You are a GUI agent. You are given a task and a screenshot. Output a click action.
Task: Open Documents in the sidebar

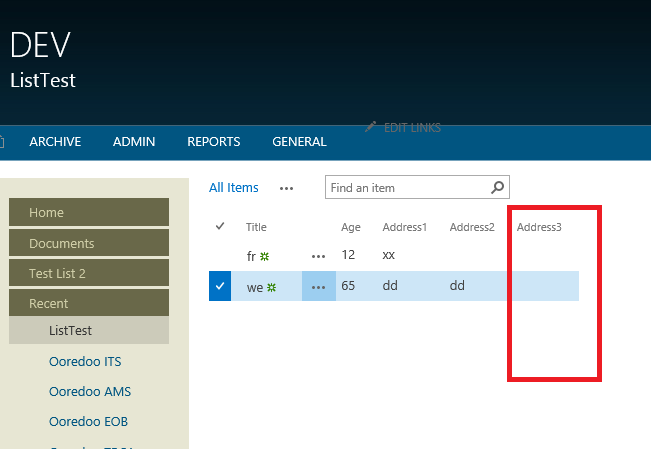pyautogui.click(x=89, y=243)
